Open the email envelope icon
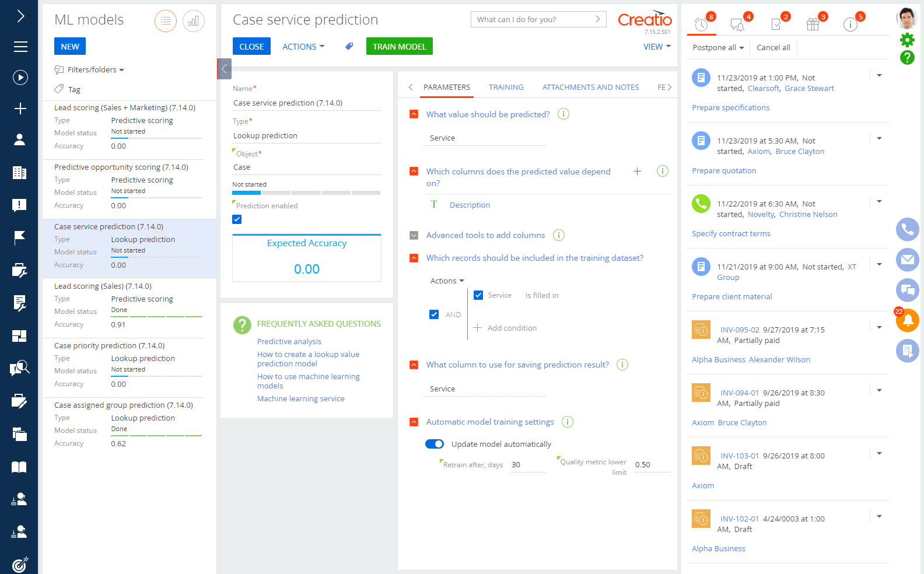Viewport: 924px width, 574px height. click(908, 260)
